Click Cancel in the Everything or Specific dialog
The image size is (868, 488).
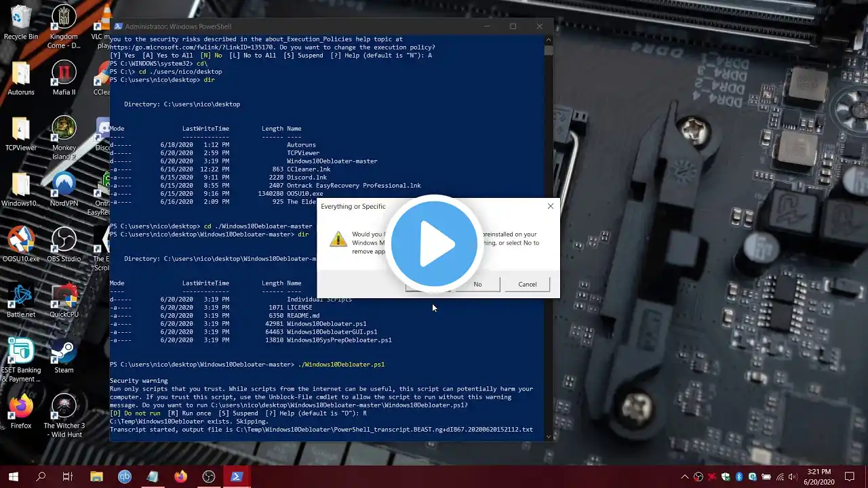[528, 285]
